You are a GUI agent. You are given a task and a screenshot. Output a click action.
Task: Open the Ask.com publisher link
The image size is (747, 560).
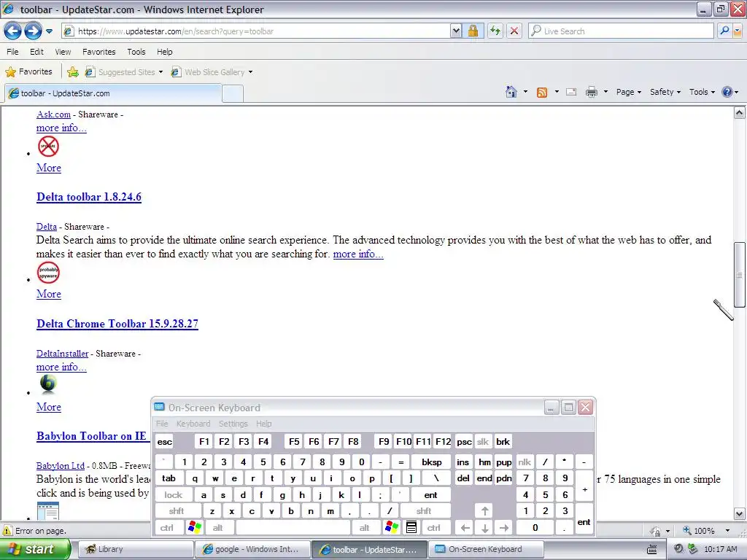[x=53, y=114]
